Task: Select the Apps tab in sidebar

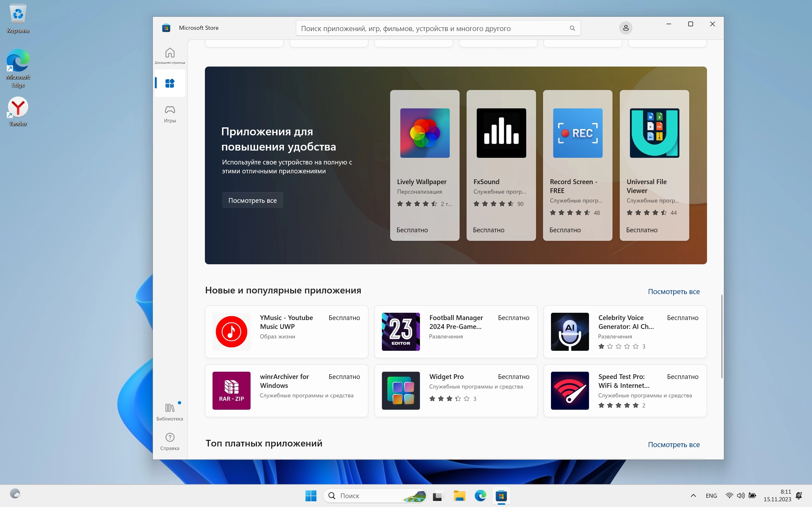Action: 170,83
